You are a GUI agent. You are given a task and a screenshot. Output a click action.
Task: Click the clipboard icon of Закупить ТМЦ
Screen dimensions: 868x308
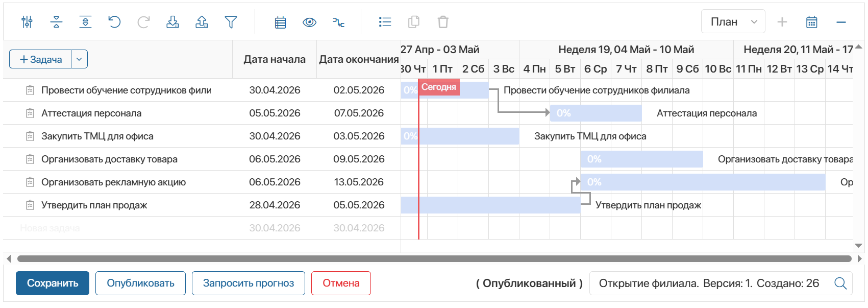[30, 136]
